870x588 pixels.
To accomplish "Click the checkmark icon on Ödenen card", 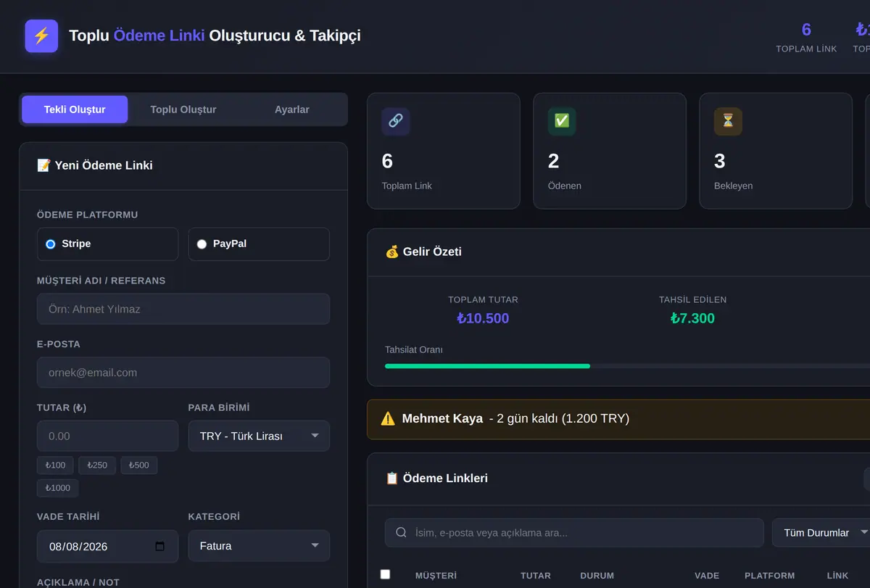I will pos(562,121).
